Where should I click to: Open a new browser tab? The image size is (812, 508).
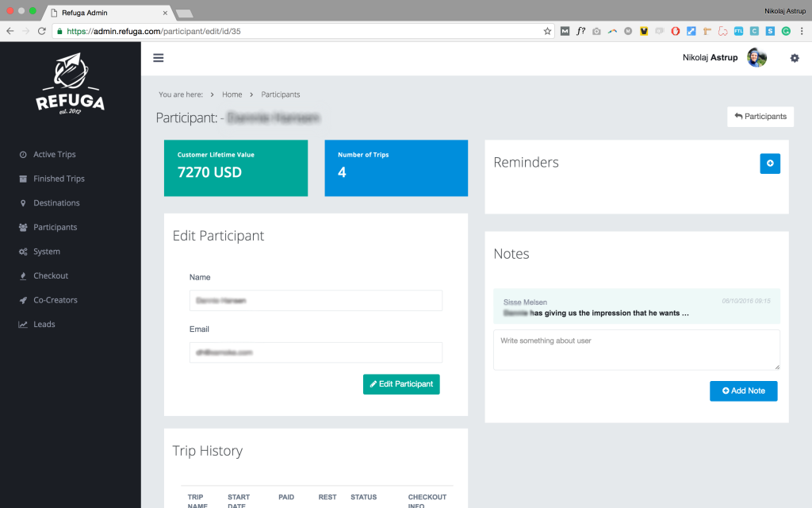[184, 13]
